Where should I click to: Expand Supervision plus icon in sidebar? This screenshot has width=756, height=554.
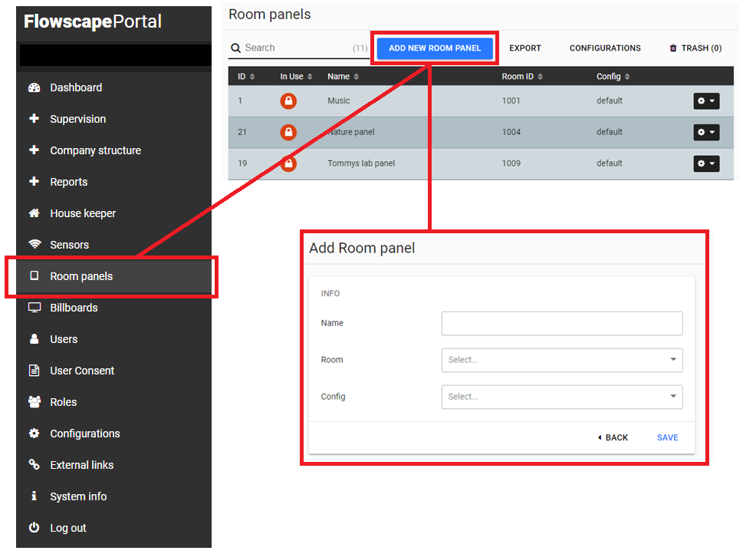click(x=35, y=118)
